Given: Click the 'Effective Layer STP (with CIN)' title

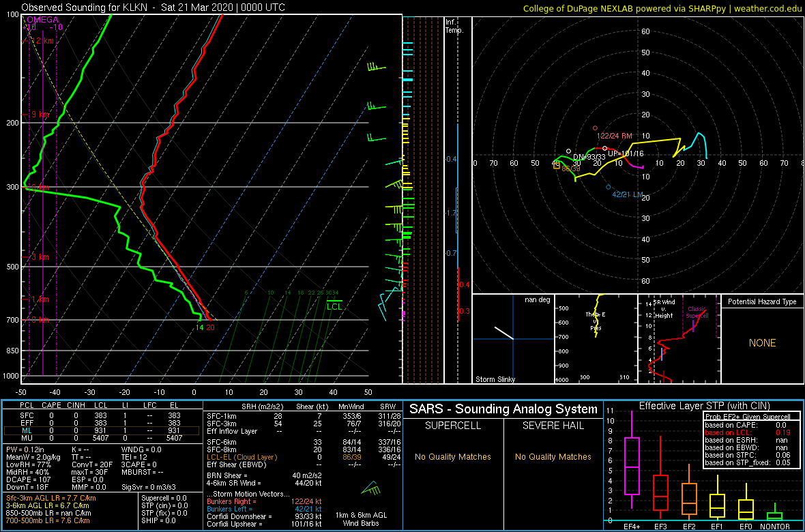Looking at the screenshot, I should pyautogui.click(x=704, y=406).
